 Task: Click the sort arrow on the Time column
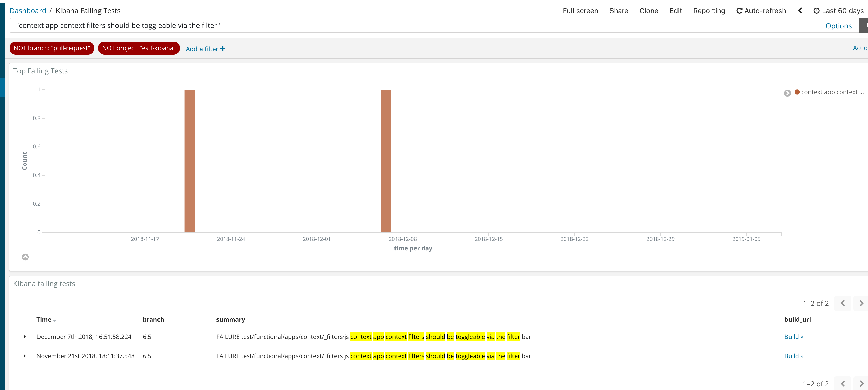55,320
